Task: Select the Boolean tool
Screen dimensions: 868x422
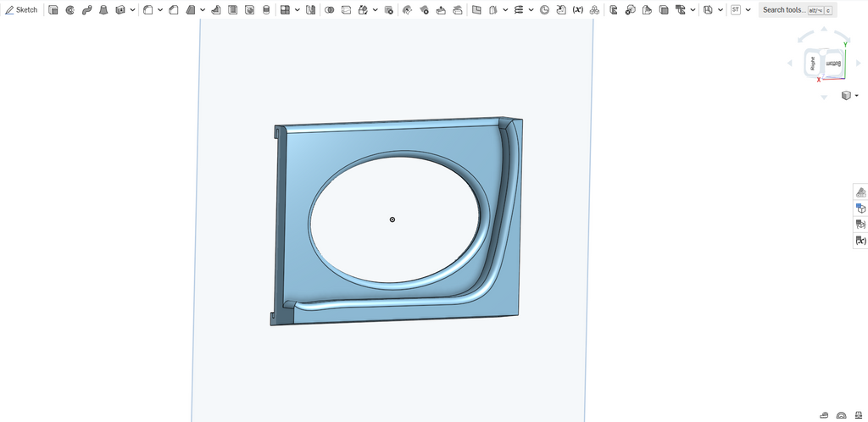Action: click(330, 10)
